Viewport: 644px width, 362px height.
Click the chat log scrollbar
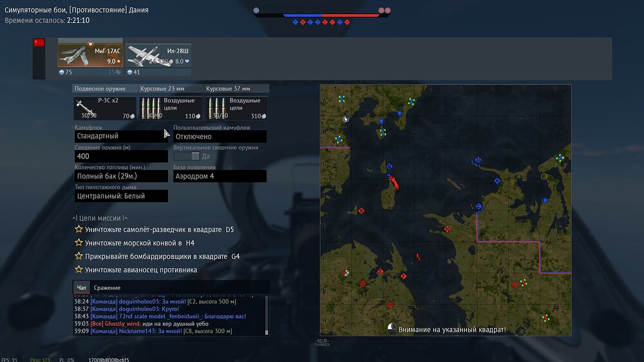pos(267,316)
